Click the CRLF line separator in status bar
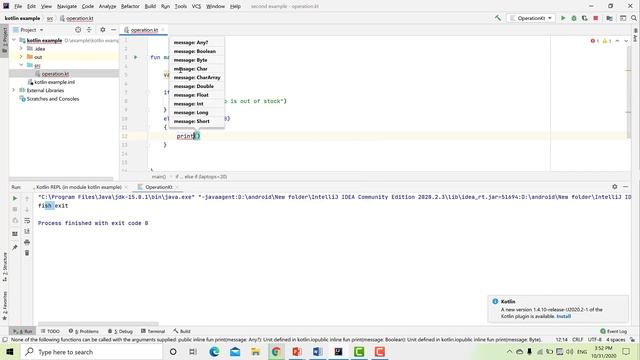Viewport: 640px width, 360px height. (577, 340)
